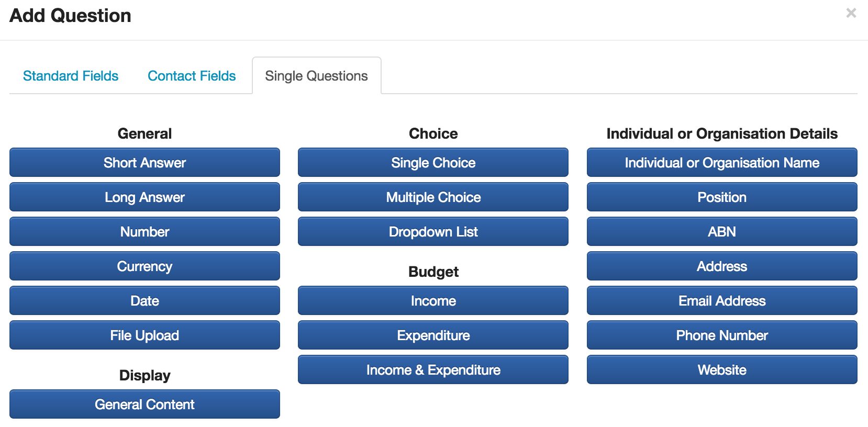Click the Website question button
This screenshot has height=427, width=868.
pos(722,370)
